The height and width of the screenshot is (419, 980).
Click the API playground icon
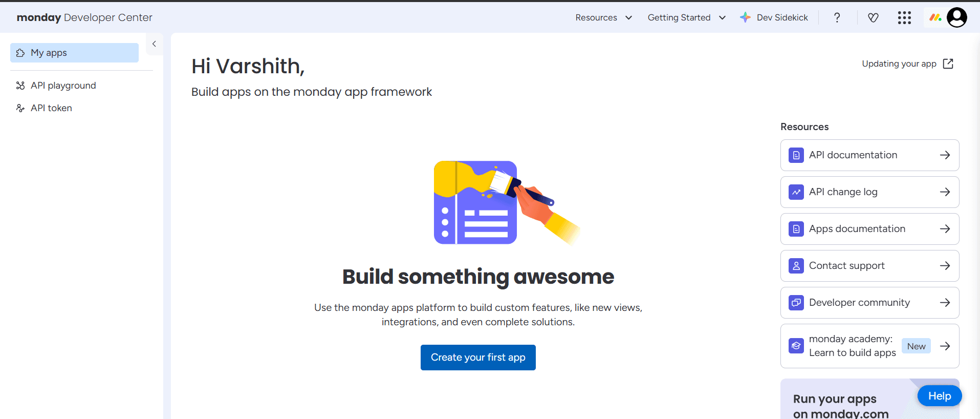(20, 86)
